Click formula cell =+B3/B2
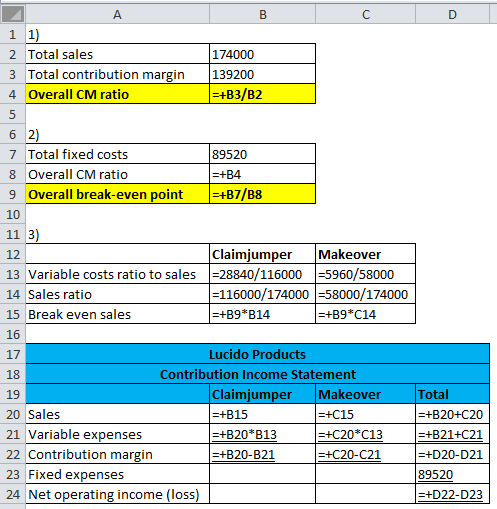This screenshot has width=497, height=509. (x=262, y=94)
